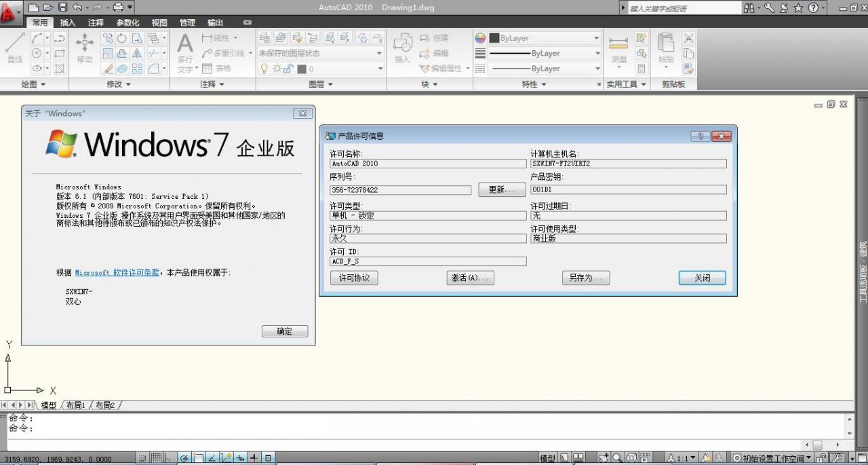
Task: Select the erase tool in 修改 panel
Action: tap(108, 69)
